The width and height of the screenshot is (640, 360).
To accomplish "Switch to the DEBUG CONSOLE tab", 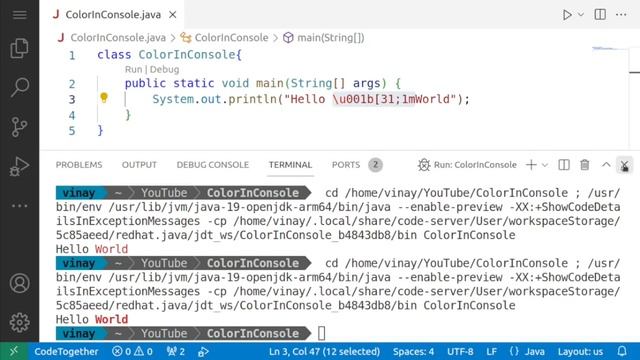I will (x=213, y=165).
